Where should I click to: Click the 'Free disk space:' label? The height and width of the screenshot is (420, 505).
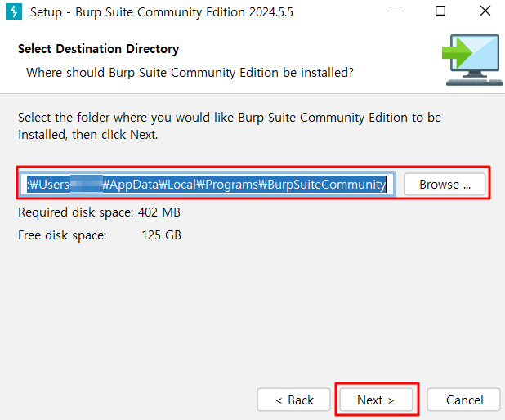pos(62,235)
